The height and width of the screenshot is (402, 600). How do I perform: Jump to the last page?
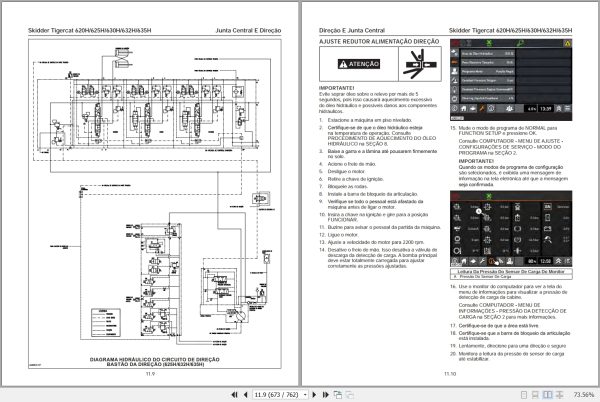point(325,394)
